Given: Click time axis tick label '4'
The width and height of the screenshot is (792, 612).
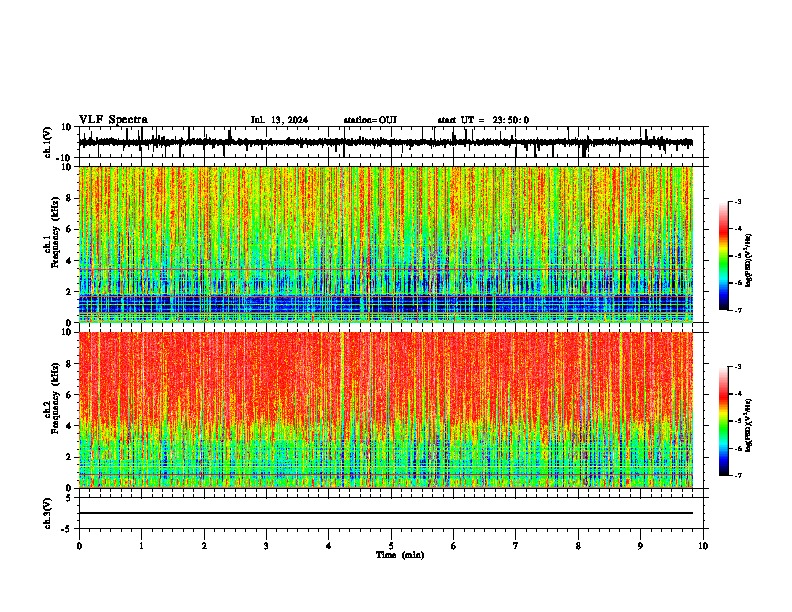Looking at the screenshot, I should pos(329,546).
